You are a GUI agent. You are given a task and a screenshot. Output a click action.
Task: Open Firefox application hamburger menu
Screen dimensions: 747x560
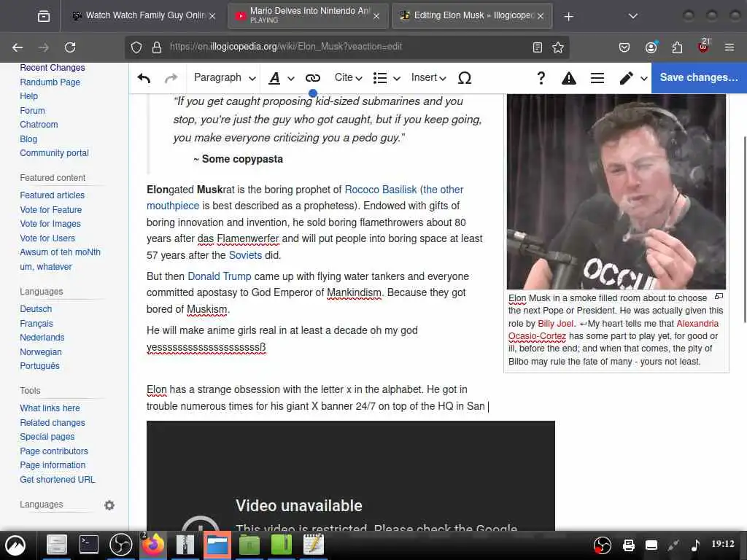tap(729, 47)
